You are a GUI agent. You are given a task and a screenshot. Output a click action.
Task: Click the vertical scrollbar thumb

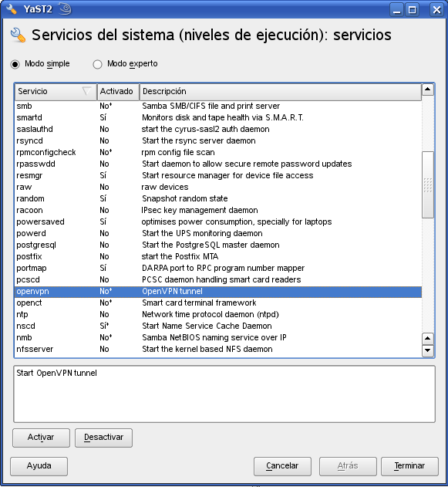point(428,185)
